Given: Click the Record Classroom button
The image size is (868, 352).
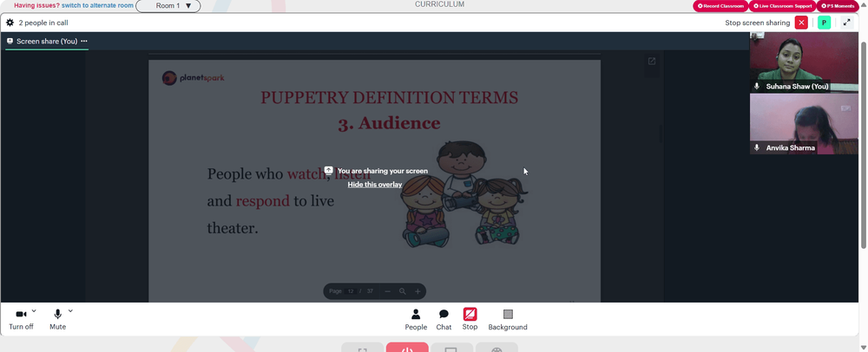Looking at the screenshot, I should (720, 5).
